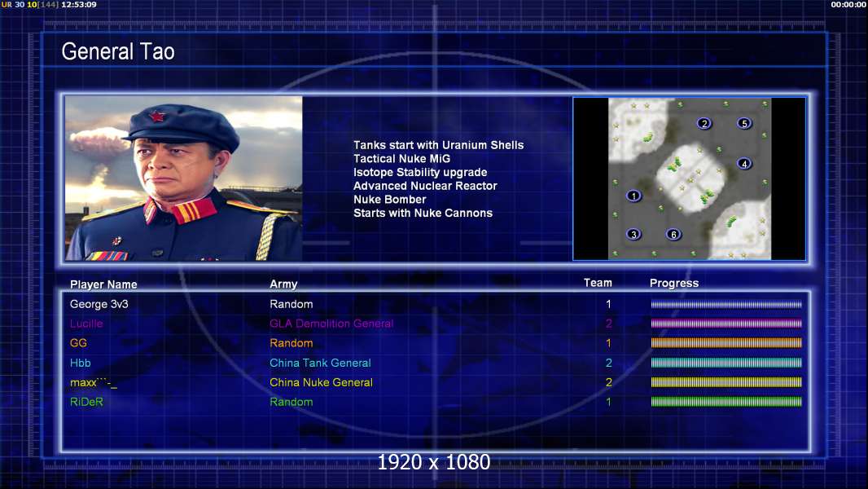868x489 pixels.
Task: Select player name George 3v3
Action: click(x=99, y=304)
